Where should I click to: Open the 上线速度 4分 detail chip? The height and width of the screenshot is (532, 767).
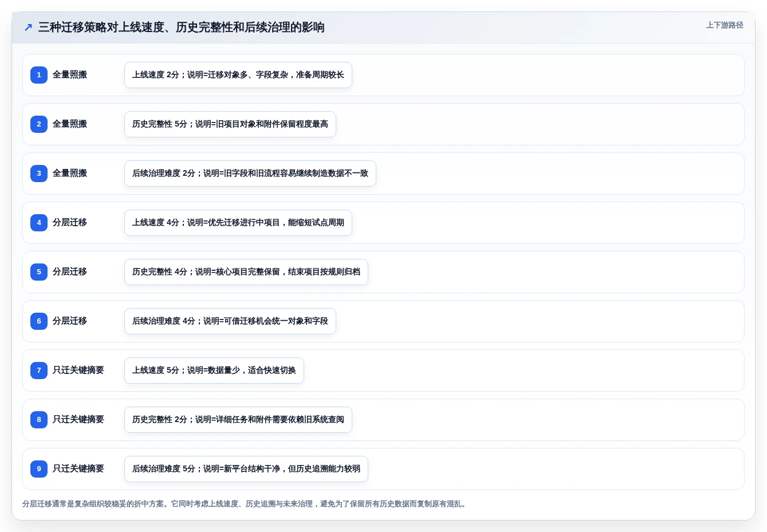coord(238,223)
